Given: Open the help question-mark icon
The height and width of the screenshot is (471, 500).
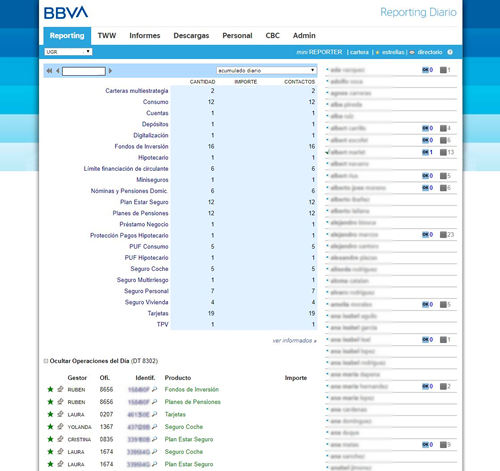Looking at the screenshot, I should coord(450,52).
